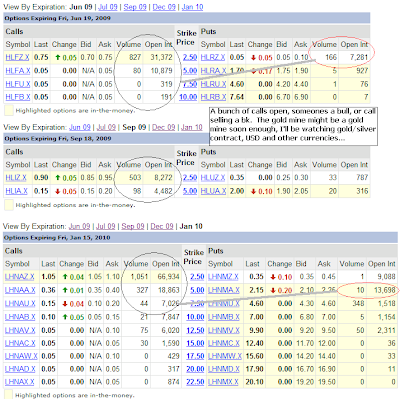Select Jul 09 above the Sep 18 table
Viewport: 400px width, 399px height.
coord(106,127)
